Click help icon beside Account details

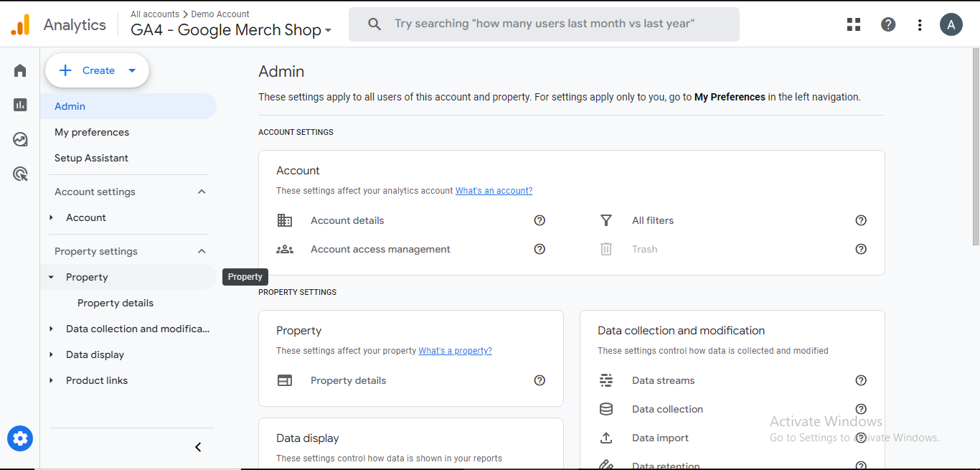[540, 220]
